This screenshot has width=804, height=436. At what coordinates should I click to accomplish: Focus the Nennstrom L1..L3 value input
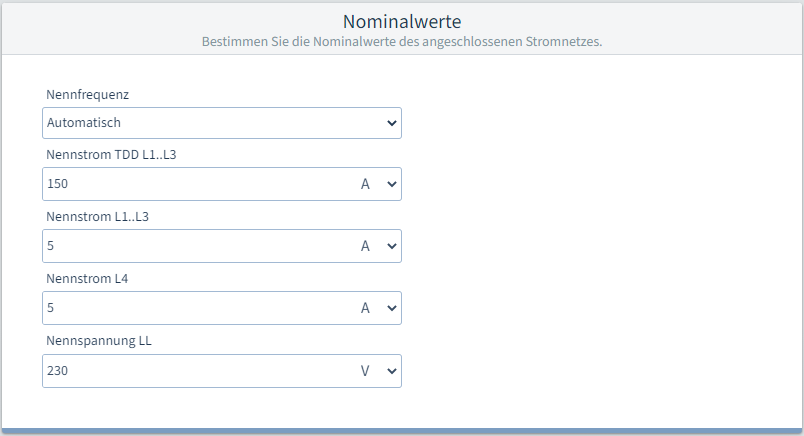point(195,246)
